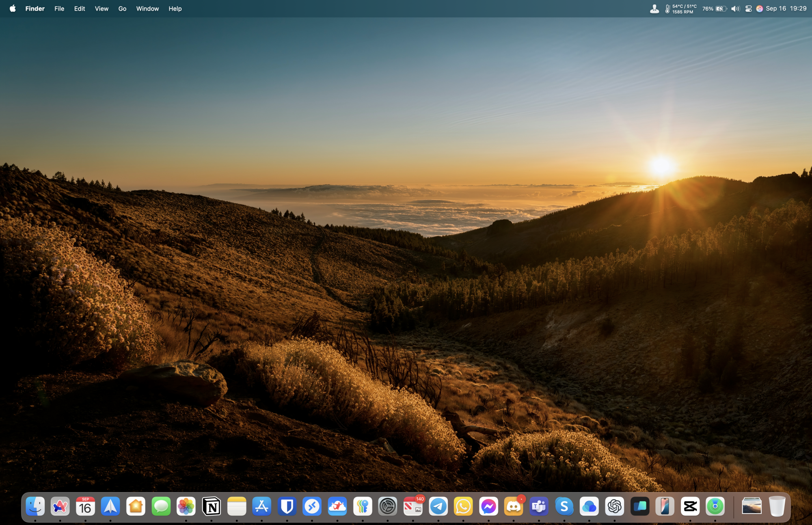Open Find My from the dock
812x525 pixels.
click(715, 506)
